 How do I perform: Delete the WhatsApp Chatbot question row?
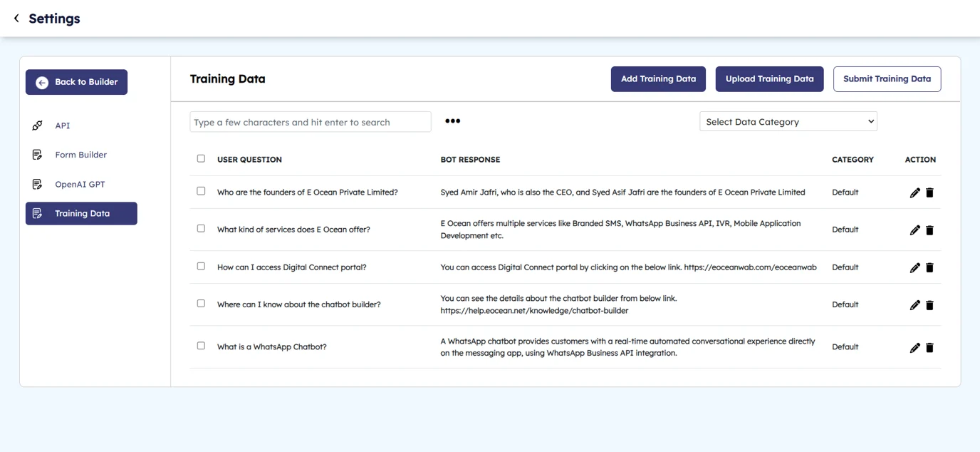pos(929,348)
